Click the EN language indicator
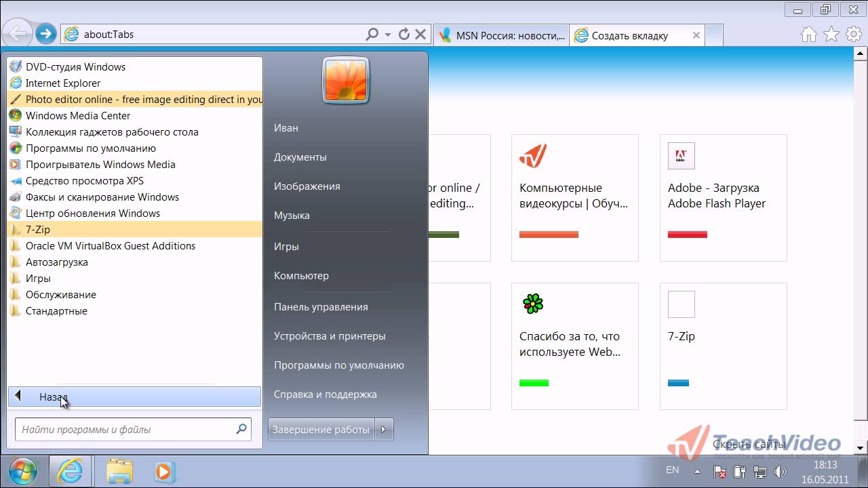 click(672, 470)
